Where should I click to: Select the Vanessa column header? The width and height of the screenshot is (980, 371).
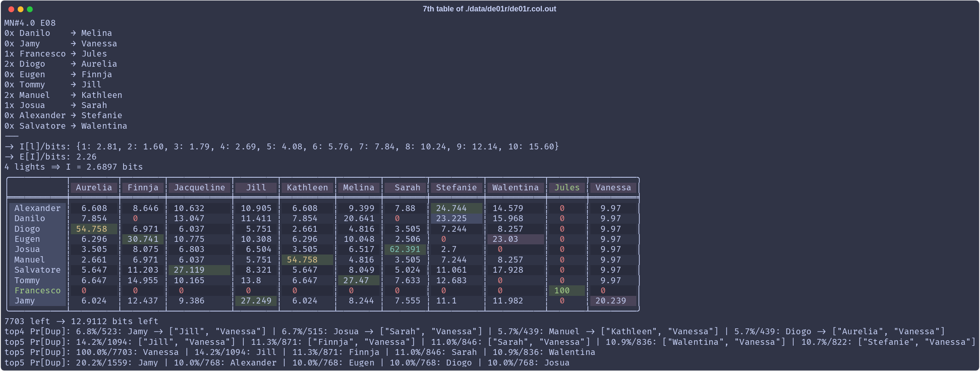613,188
